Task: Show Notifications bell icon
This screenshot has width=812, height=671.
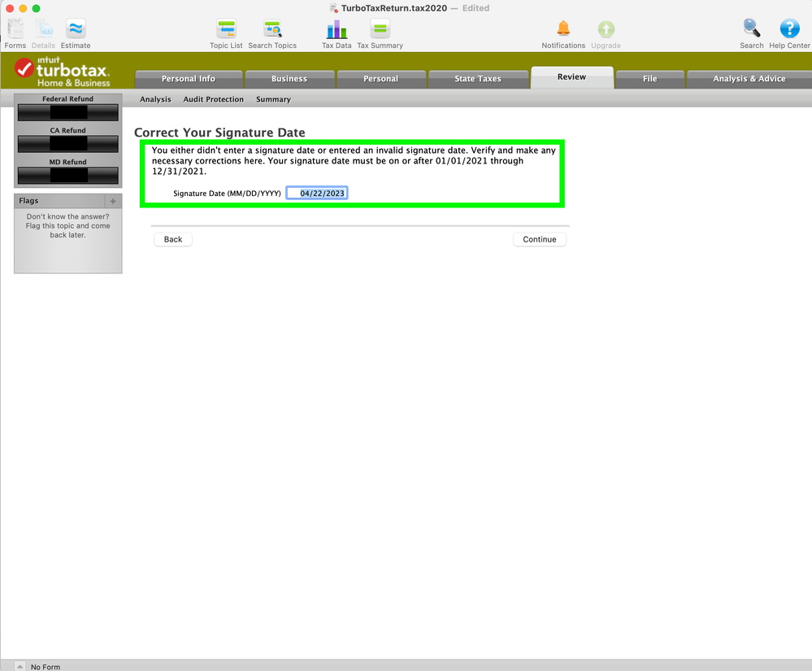Action: pyautogui.click(x=563, y=28)
